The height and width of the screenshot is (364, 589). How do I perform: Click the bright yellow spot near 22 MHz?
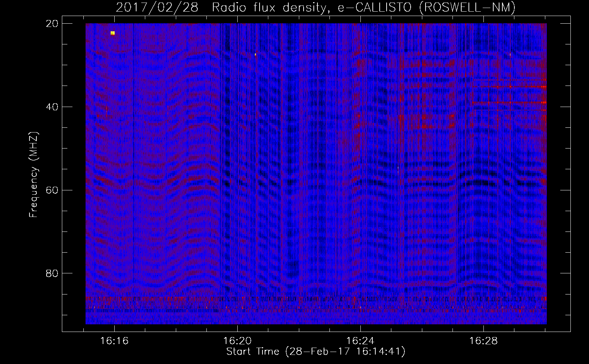pos(112,33)
